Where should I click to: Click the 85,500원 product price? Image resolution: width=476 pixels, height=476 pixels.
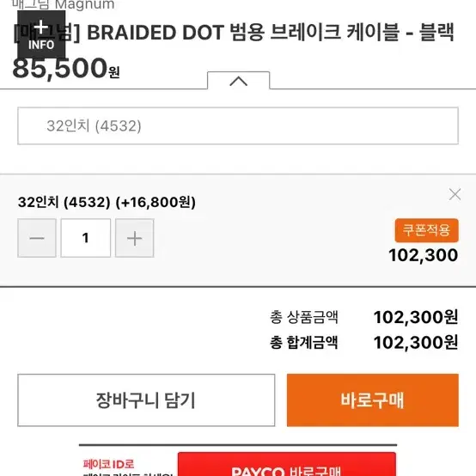tap(66, 69)
